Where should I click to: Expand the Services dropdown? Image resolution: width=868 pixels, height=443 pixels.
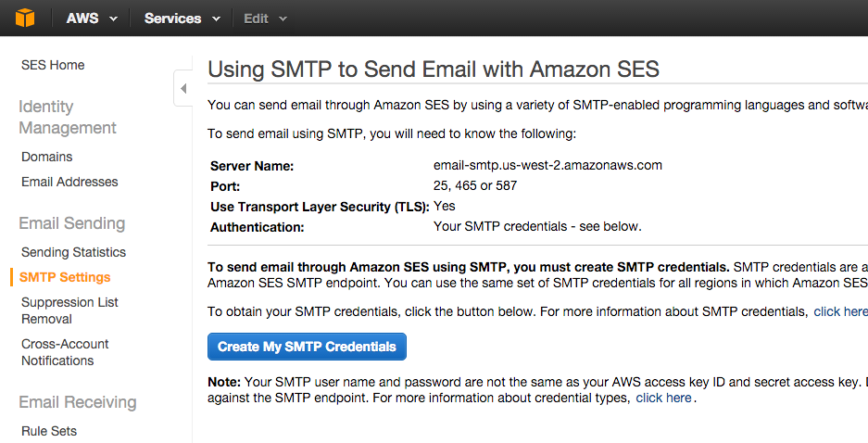click(182, 19)
